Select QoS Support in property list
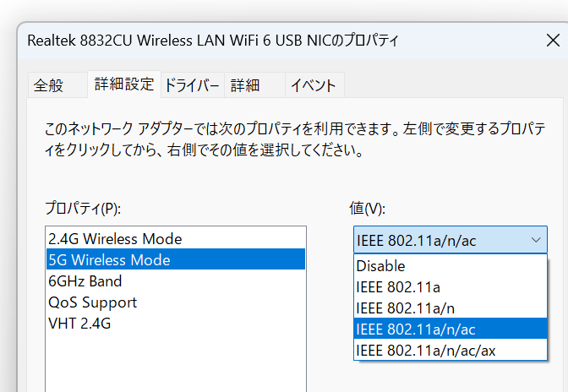The image size is (568, 392). [176, 302]
